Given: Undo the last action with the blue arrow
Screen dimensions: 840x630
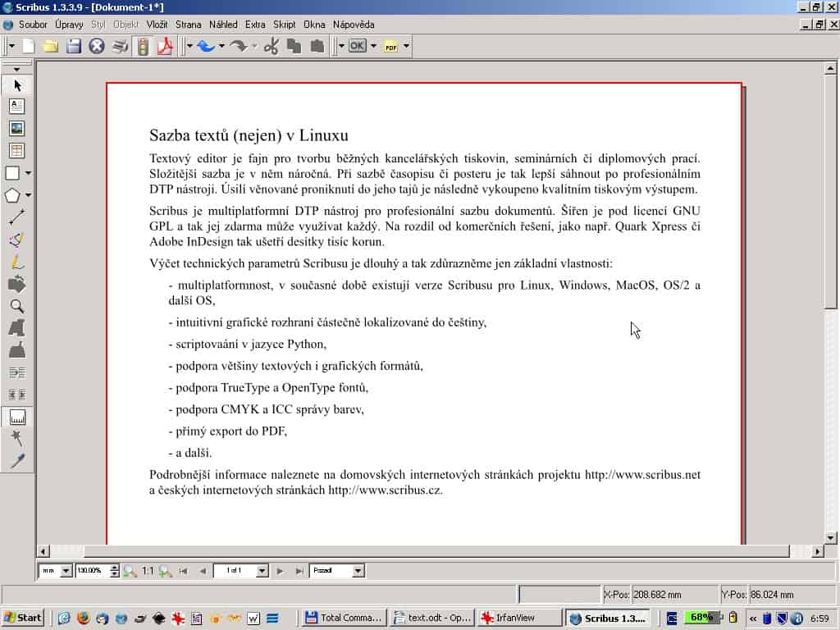Looking at the screenshot, I should pos(206,47).
